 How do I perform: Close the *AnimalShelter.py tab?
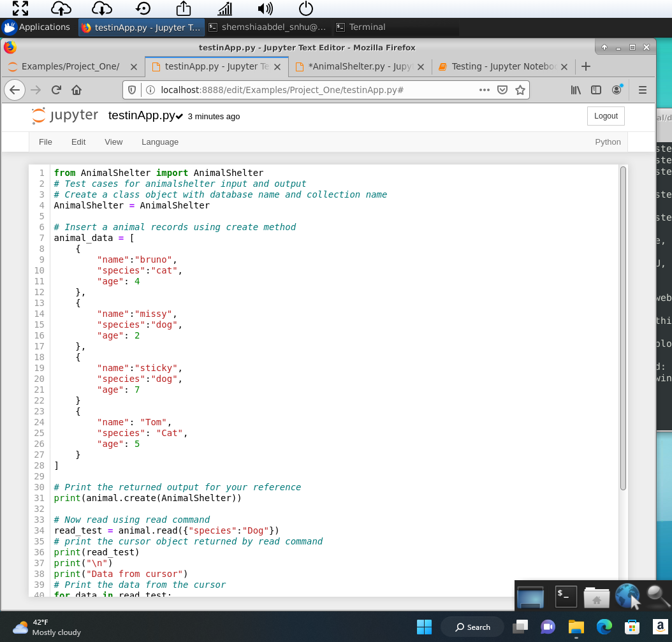(x=421, y=67)
